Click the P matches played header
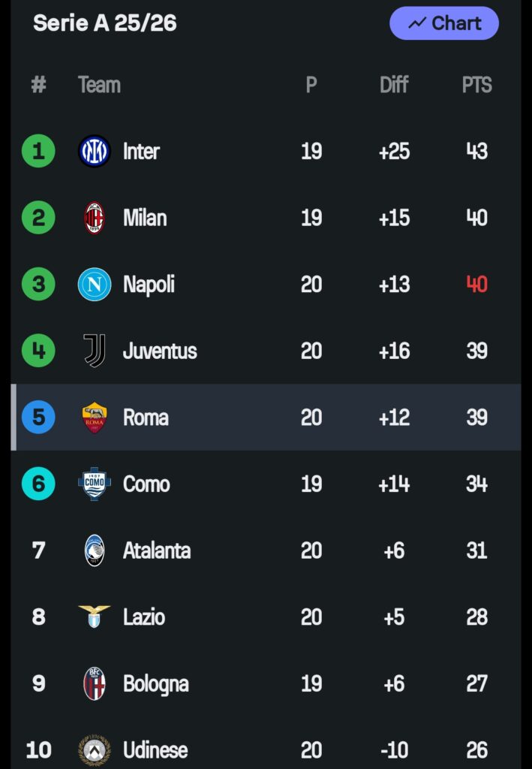Image resolution: width=532 pixels, height=769 pixels. (x=311, y=85)
